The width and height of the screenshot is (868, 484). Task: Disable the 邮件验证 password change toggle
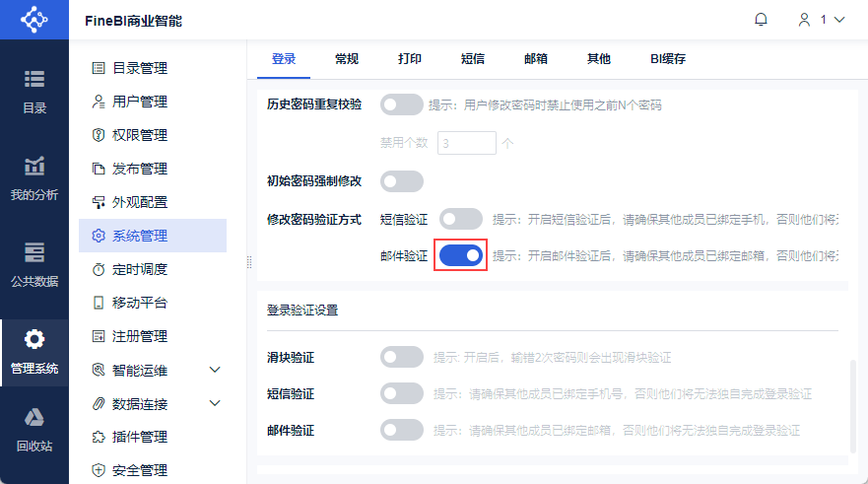(x=461, y=255)
